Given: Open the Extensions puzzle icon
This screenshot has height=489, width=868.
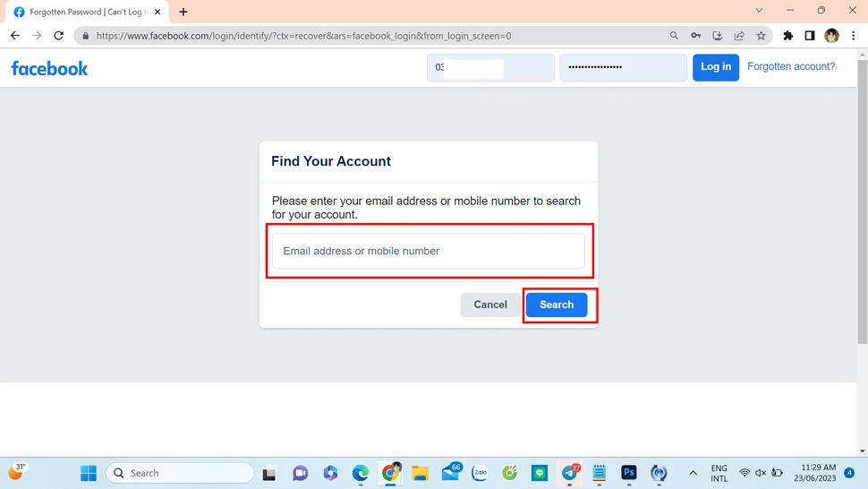Looking at the screenshot, I should tap(787, 36).
